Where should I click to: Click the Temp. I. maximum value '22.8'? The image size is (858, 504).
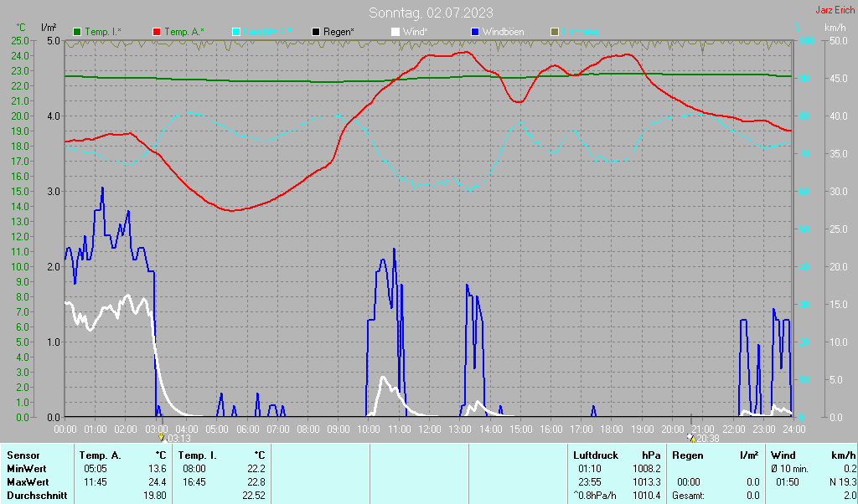[256, 483]
